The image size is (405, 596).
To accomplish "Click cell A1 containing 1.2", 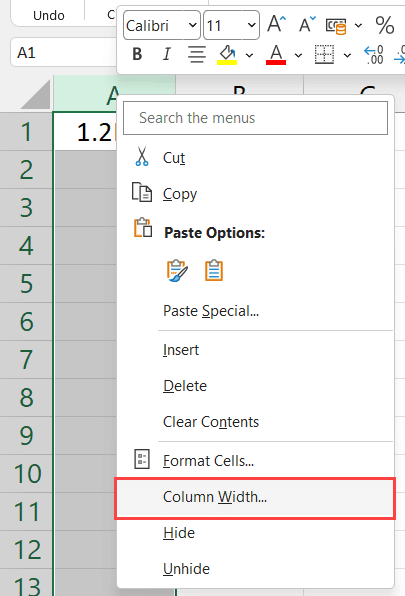I will point(85,132).
